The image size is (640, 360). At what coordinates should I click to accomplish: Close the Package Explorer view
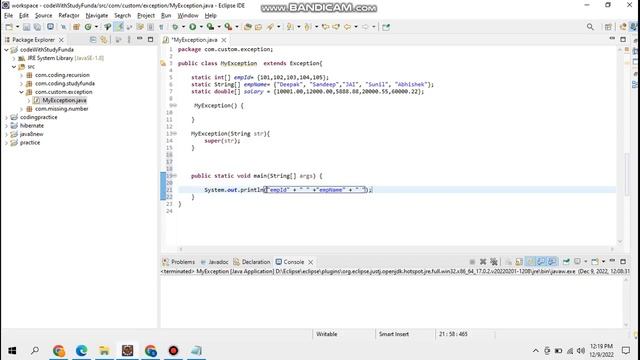point(61,40)
